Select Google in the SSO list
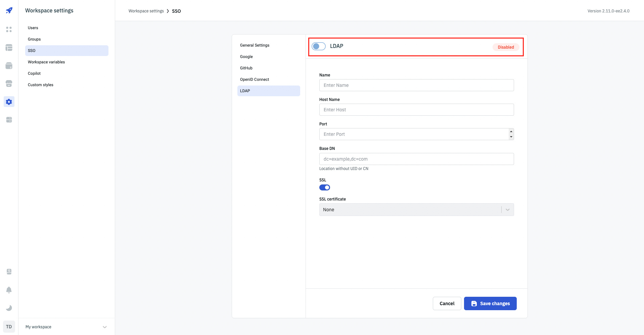Viewport: 644px width, 335px height. (246, 57)
